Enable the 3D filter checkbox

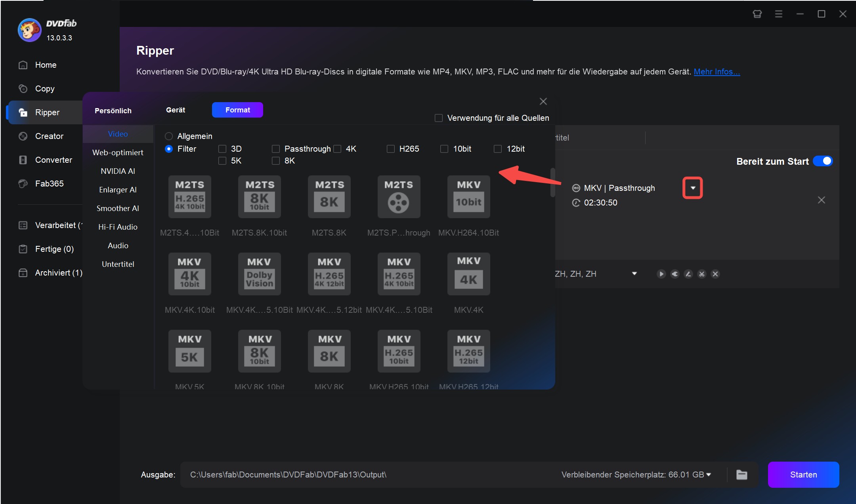coord(222,149)
